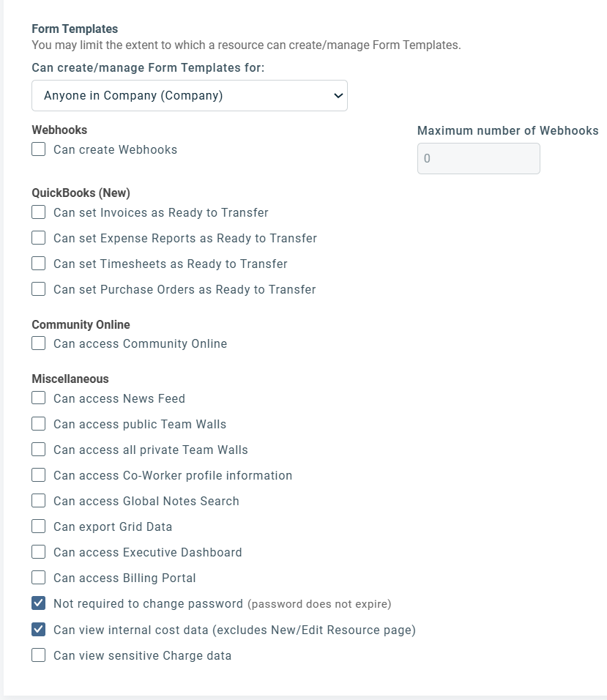Check Can access public Team Walls

[39, 425]
